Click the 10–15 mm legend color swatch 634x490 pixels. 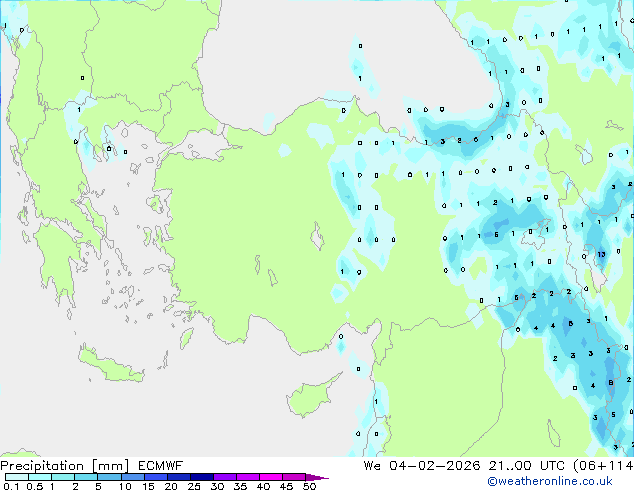tap(133, 477)
